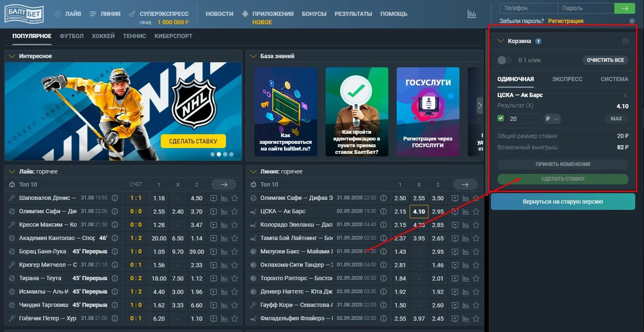Switch to the Футбол tab
Image resolution: width=644 pixels, height=332 pixels.
(x=72, y=36)
